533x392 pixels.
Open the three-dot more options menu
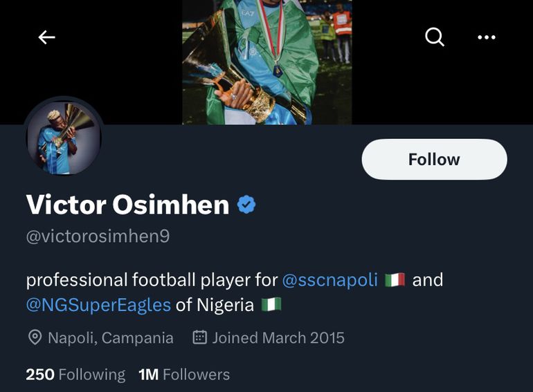(487, 37)
